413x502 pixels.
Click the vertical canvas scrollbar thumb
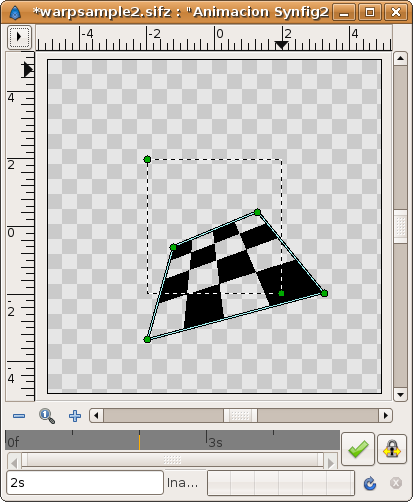[x=400, y=226]
